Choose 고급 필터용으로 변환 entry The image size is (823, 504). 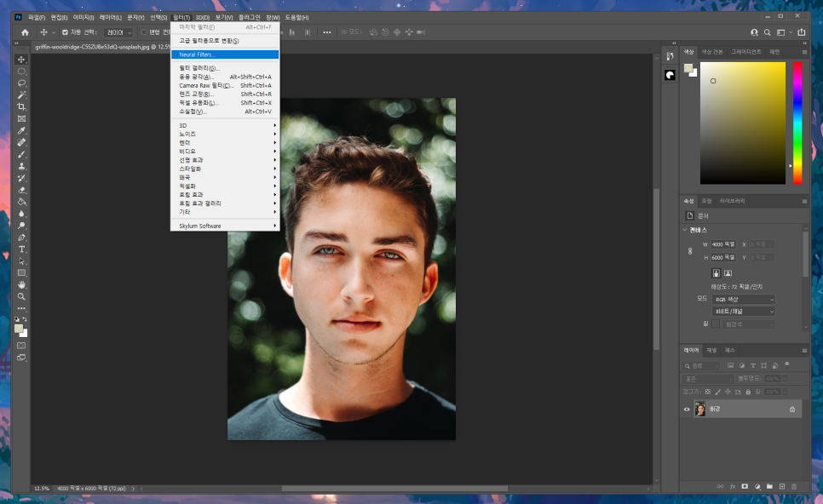point(225,41)
